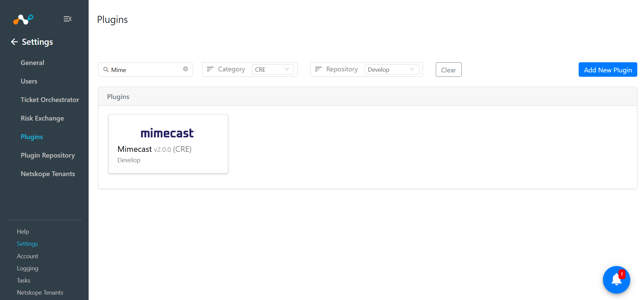Open the Account link
644x300 pixels.
tap(28, 256)
